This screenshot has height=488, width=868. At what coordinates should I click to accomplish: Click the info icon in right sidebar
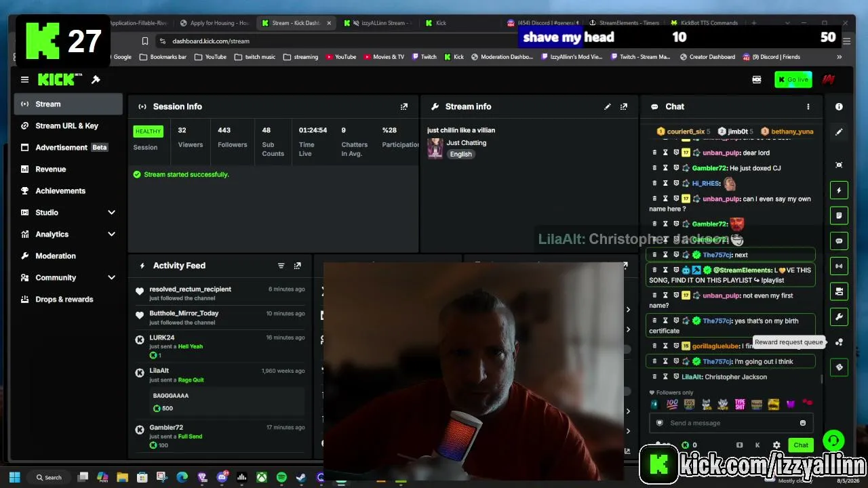click(x=839, y=106)
